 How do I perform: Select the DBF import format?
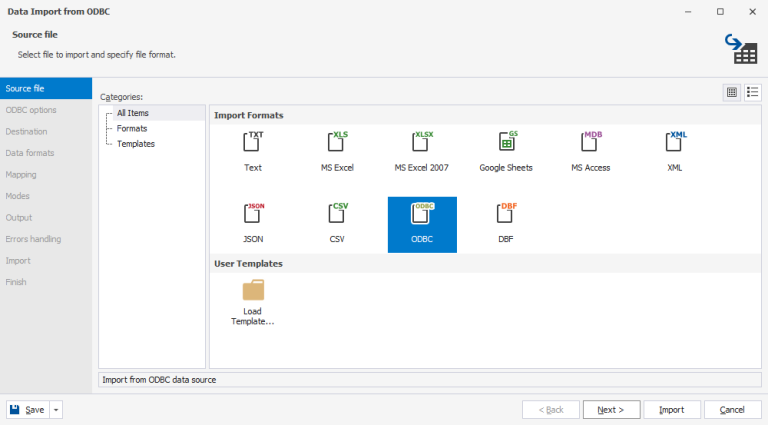(x=506, y=214)
